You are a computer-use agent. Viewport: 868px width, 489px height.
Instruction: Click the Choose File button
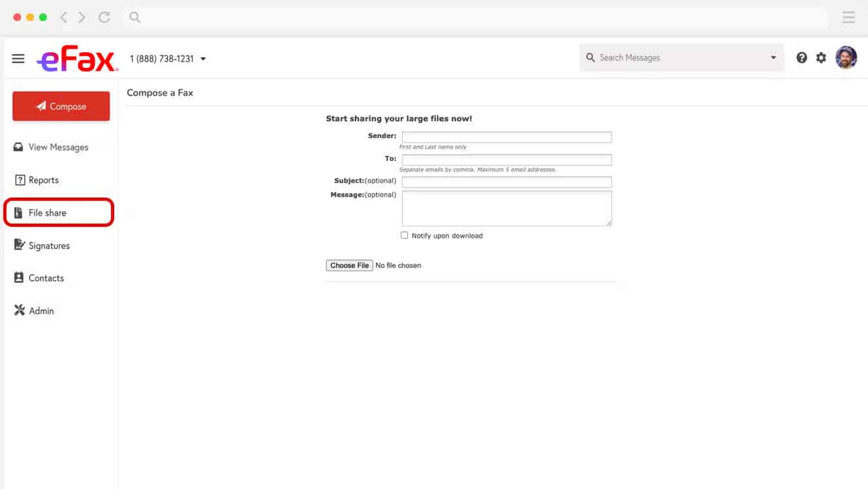click(350, 265)
